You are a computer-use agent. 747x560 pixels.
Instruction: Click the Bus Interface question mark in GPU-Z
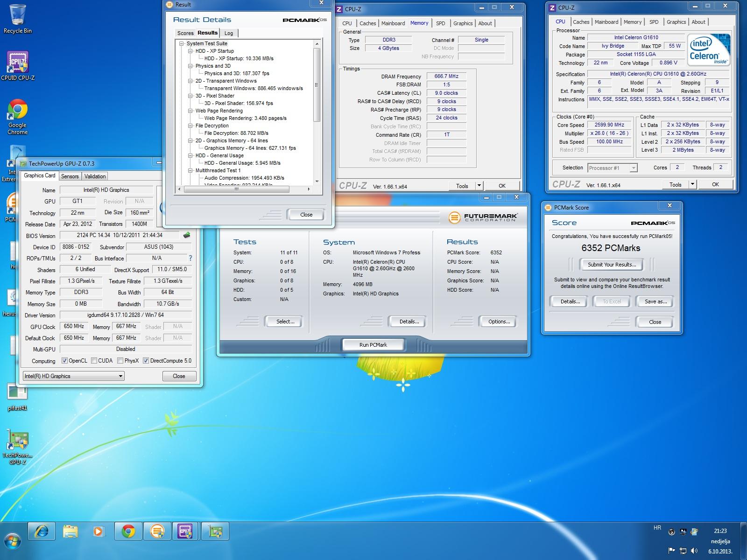click(x=190, y=258)
